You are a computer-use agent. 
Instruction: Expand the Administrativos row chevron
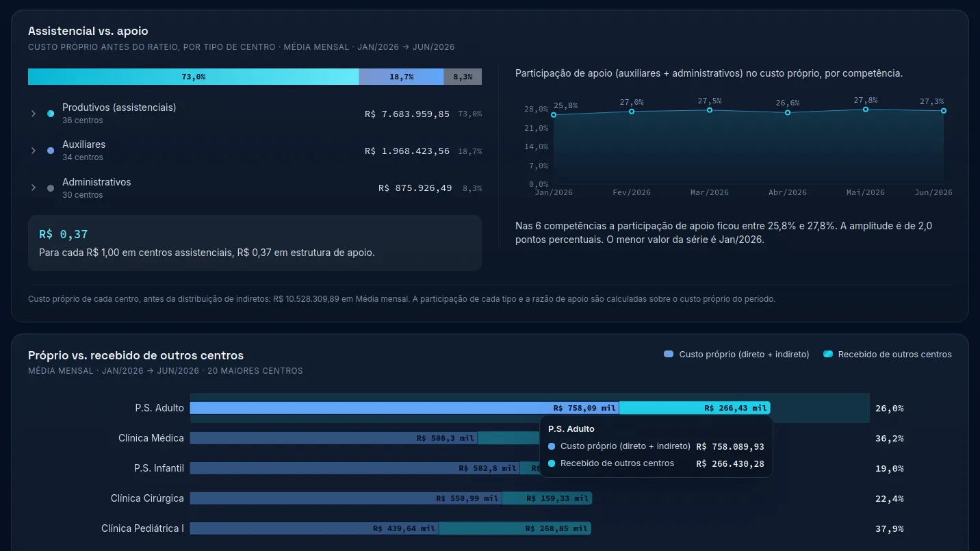point(33,188)
